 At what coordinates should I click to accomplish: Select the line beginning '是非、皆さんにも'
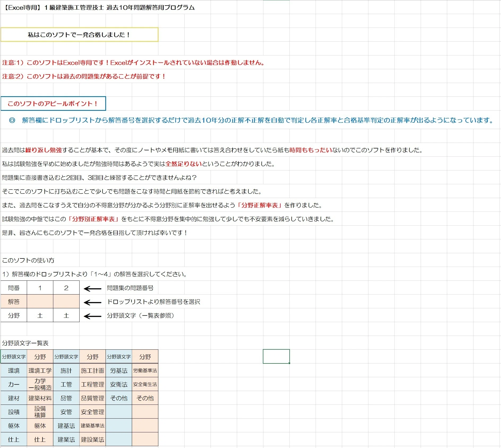pos(95,233)
